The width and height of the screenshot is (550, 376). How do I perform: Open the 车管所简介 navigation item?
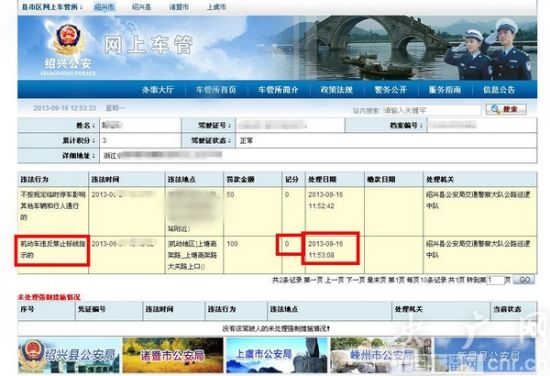click(x=278, y=90)
